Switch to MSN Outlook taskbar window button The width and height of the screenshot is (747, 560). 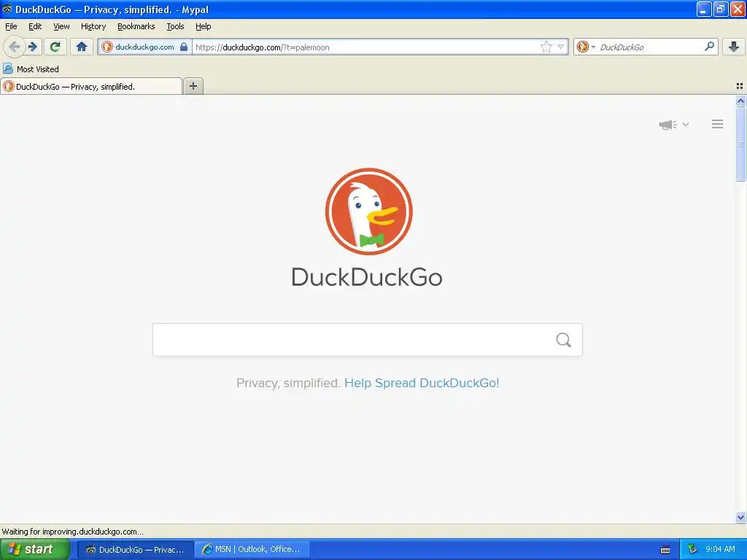click(x=252, y=550)
